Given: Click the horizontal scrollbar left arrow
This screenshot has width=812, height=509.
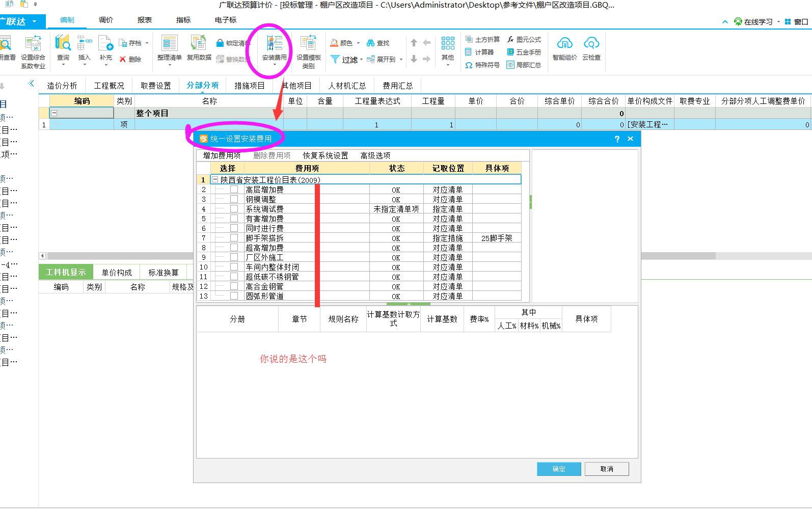Looking at the screenshot, I should coord(42,256).
